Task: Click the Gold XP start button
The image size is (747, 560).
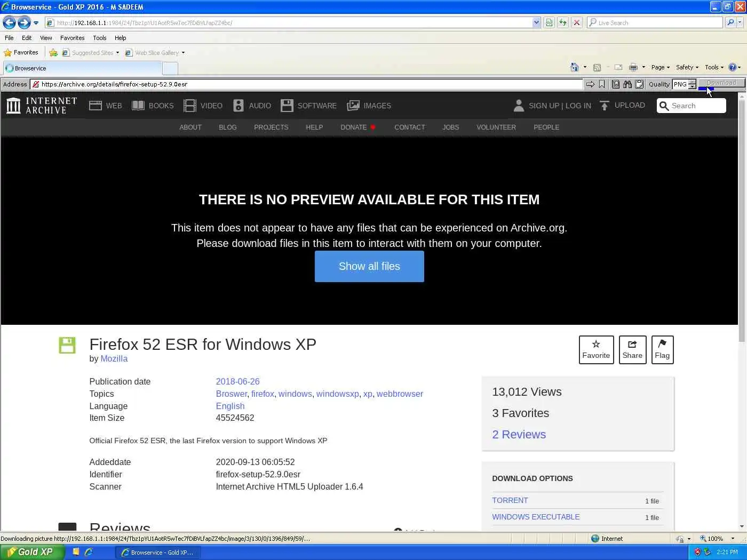Action: [x=32, y=552]
